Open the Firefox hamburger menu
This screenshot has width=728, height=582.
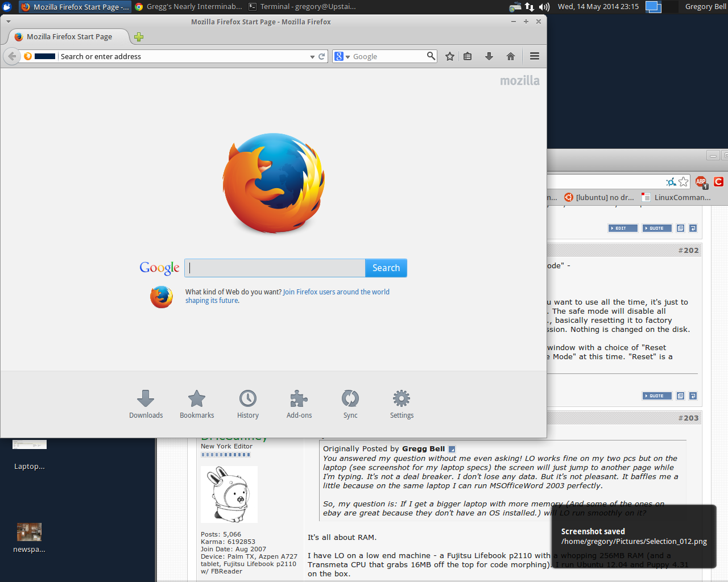(x=535, y=56)
